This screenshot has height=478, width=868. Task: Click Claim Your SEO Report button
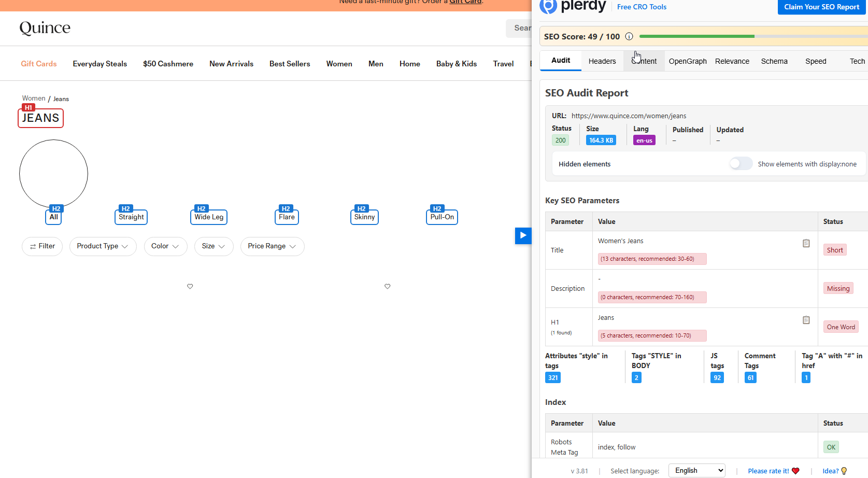(x=822, y=7)
